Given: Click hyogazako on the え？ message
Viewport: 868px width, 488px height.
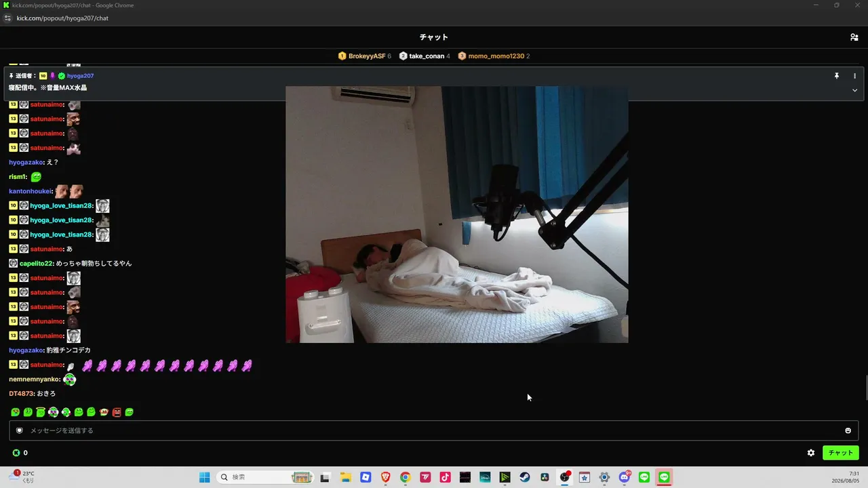Looking at the screenshot, I should coord(26,163).
